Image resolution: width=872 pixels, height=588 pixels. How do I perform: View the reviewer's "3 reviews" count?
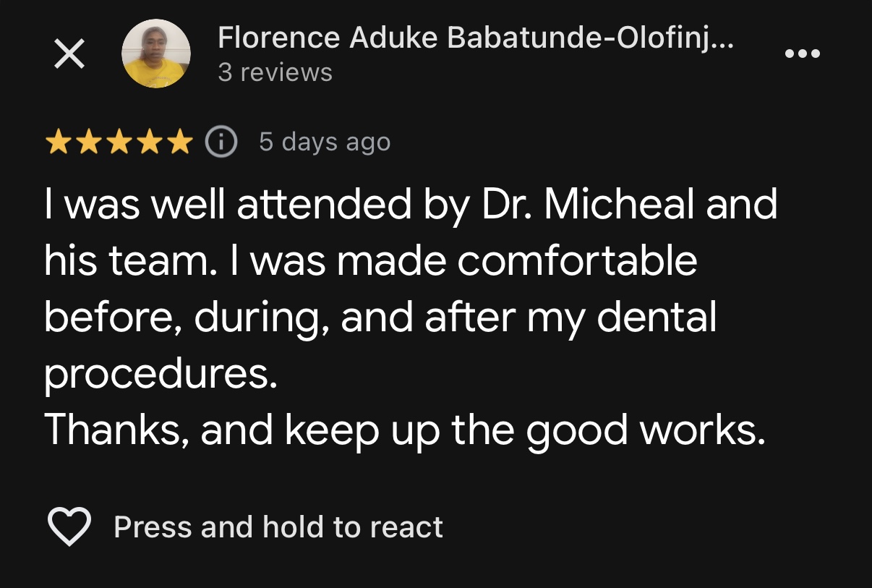click(x=275, y=73)
